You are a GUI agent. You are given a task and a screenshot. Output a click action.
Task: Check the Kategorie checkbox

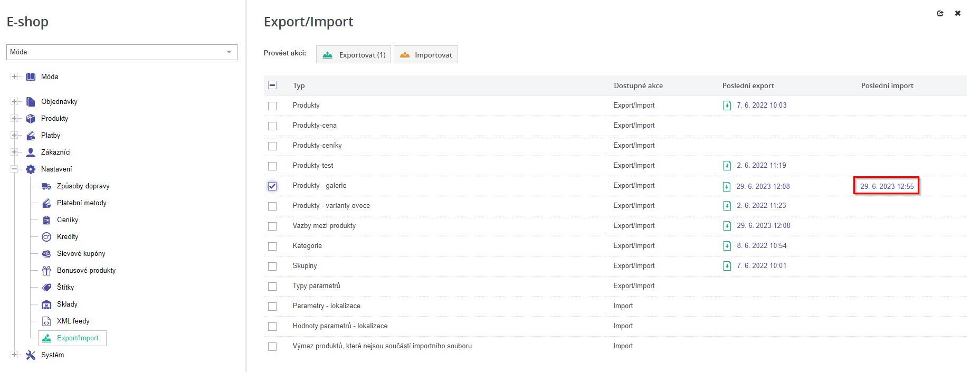(272, 246)
